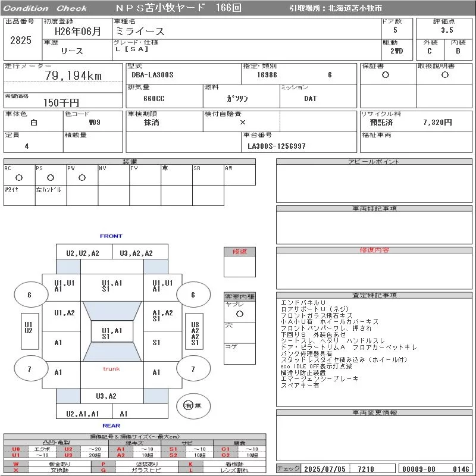476x476 pixels.
Task: Click the 修復 header box
Action: (x=240, y=252)
